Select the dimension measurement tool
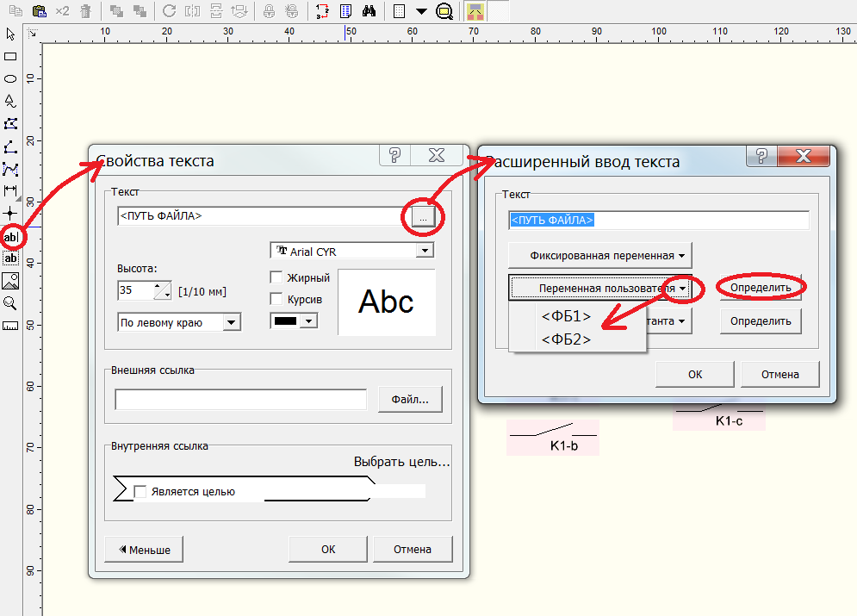 (x=10, y=190)
